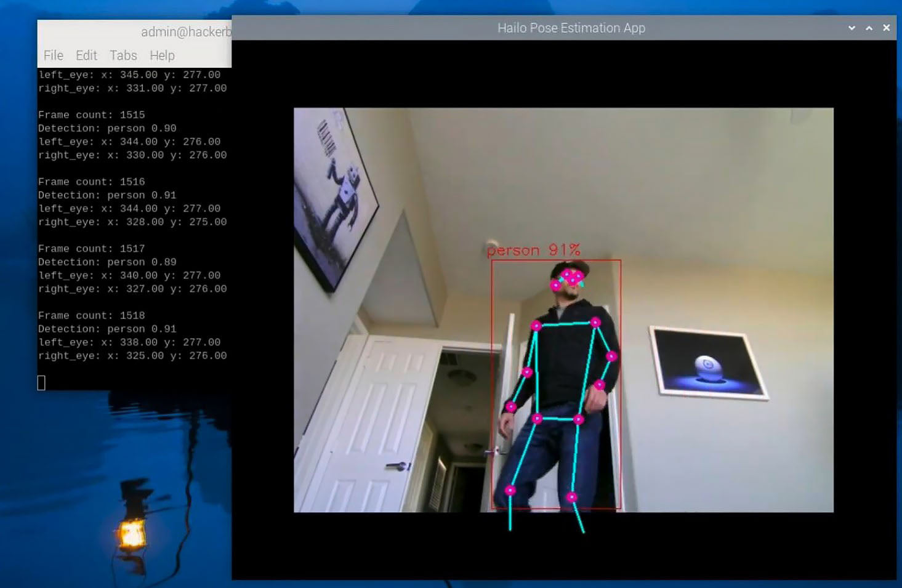This screenshot has width=902, height=588.
Task: Click the red "person 91%" detection label
Action: coord(533,250)
